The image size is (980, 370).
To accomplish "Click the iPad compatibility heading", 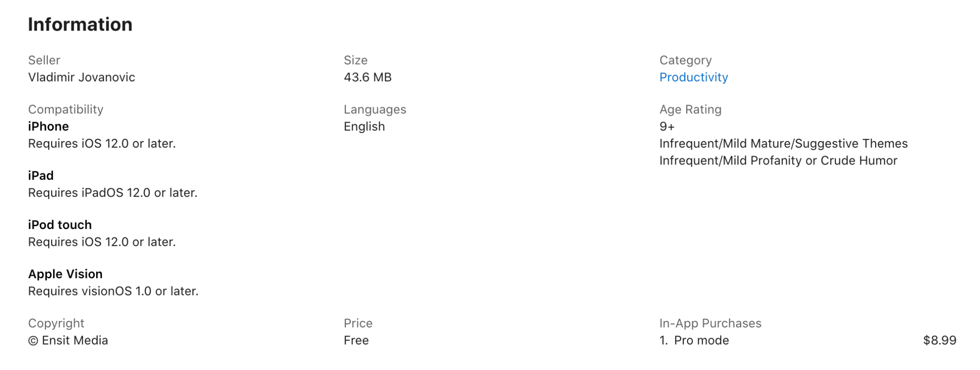I will pos(41,176).
